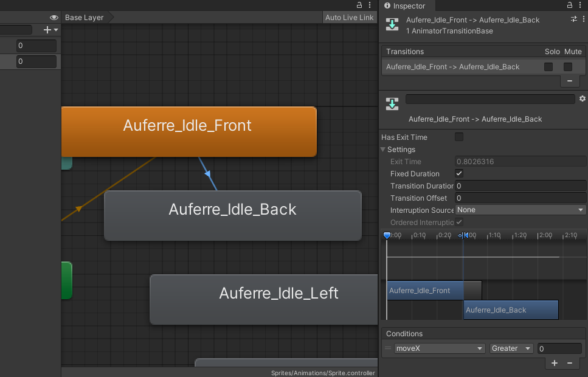
Task: Remove the selected transition with minus button
Action: point(569,80)
